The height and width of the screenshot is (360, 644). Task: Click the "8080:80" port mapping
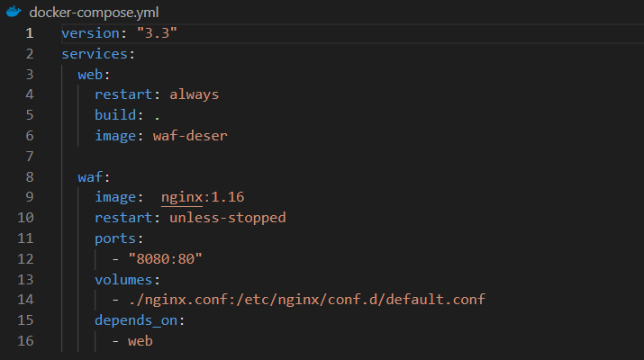165,259
